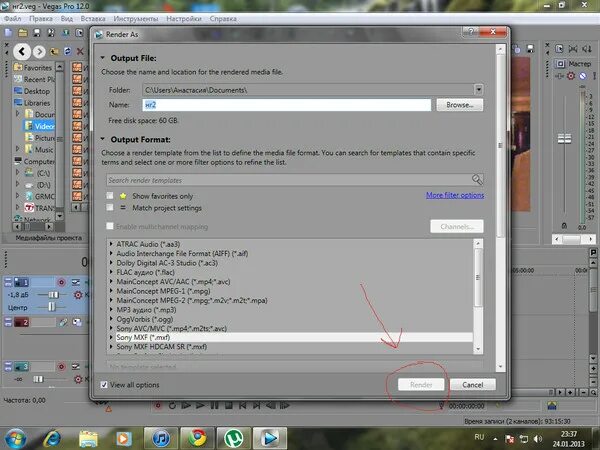Image resolution: width=600 pixels, height=450 pixels.
Task: Click the disabled Channels button
Action: pos(457,227)
